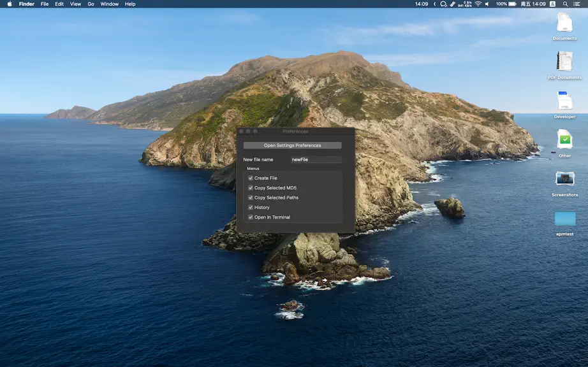The width and height of the screenshot is (588, 367).
Task: Disable the Copy Selected Paths option
Action: point(251,198)
